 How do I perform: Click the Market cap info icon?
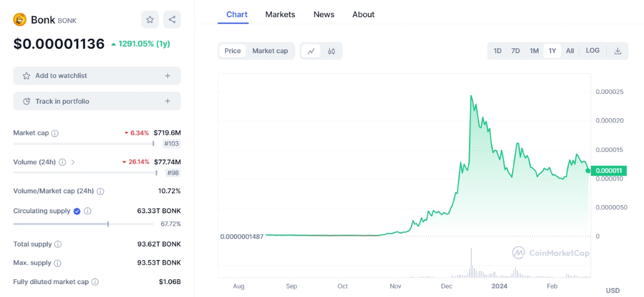coord(55,133)
